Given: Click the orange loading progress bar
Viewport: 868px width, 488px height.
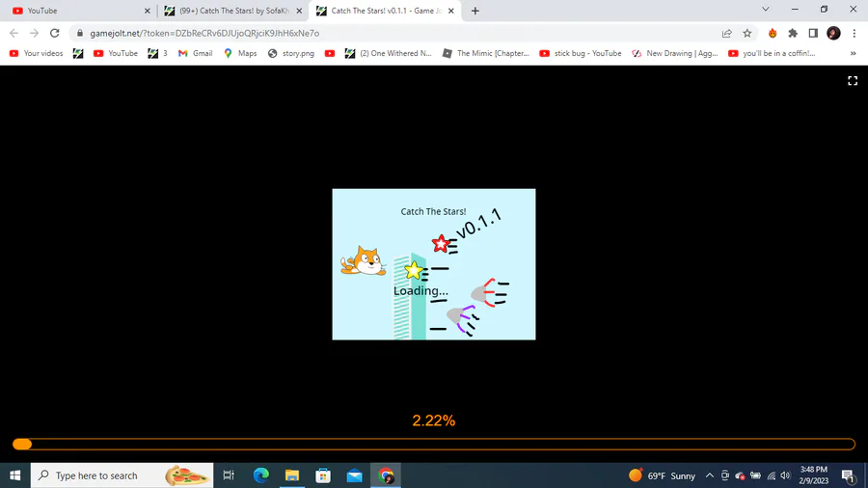Looking at the screenshot, I should (434, 444).
